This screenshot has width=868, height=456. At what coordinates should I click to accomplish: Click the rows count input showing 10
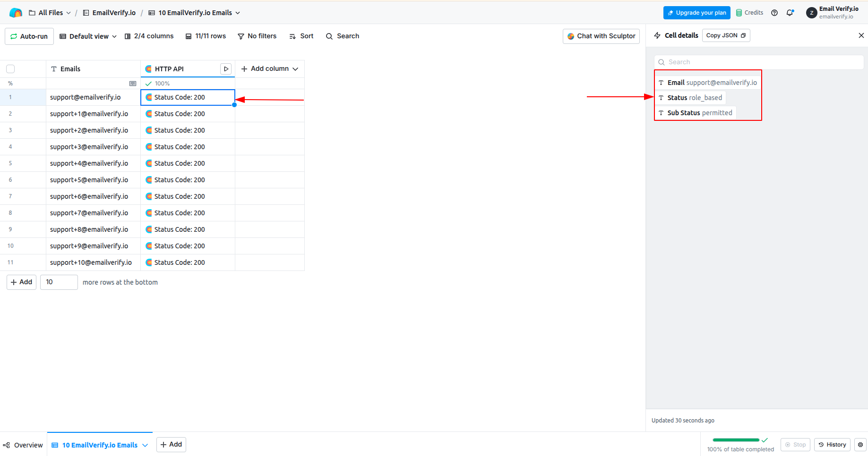click(59, 282)
